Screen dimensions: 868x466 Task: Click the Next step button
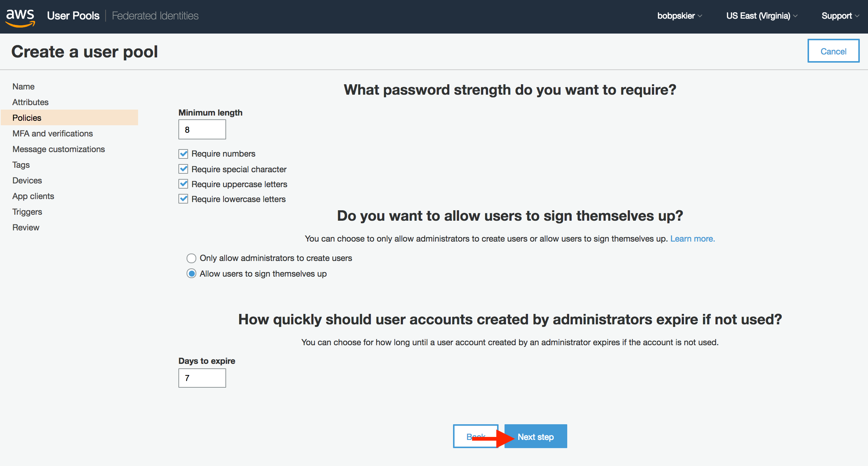pyautogui.click(x=536, y=436)
